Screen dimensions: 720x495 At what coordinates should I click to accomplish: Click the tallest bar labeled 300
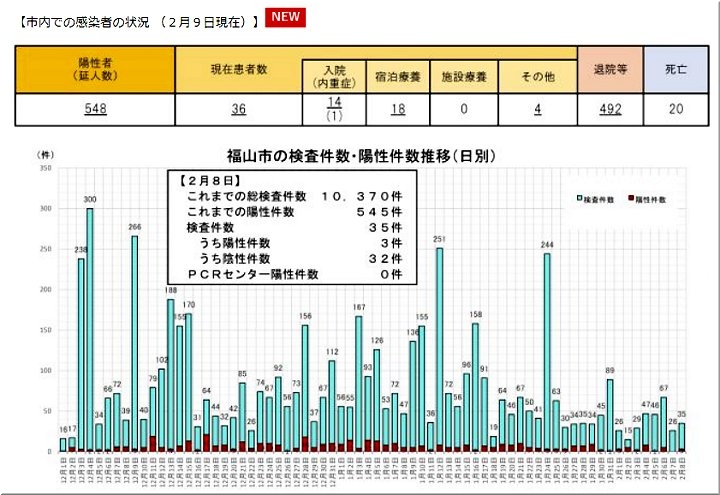[x=90, y=330]
